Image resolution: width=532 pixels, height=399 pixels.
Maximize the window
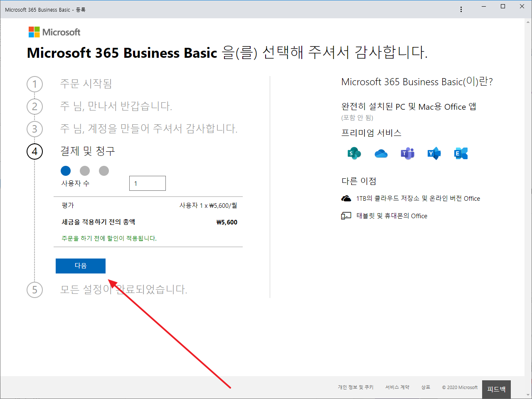(503, 6)
